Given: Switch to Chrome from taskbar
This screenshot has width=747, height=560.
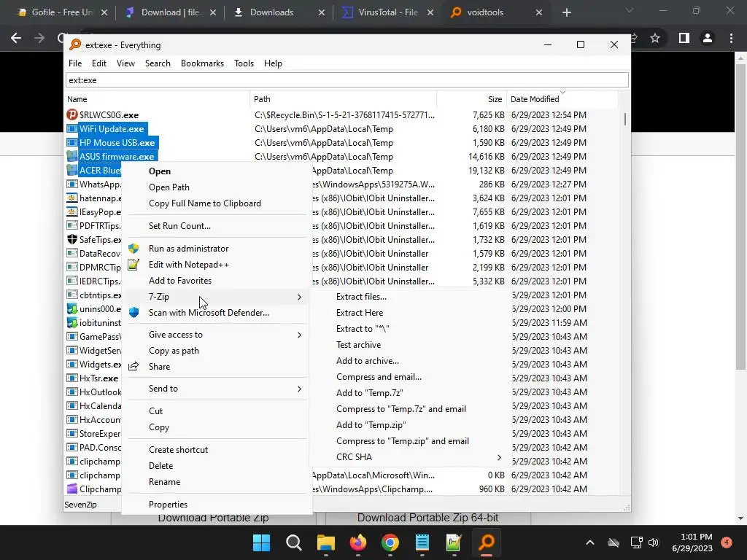Looking at the screenshot, I should [x=390, y=542].
